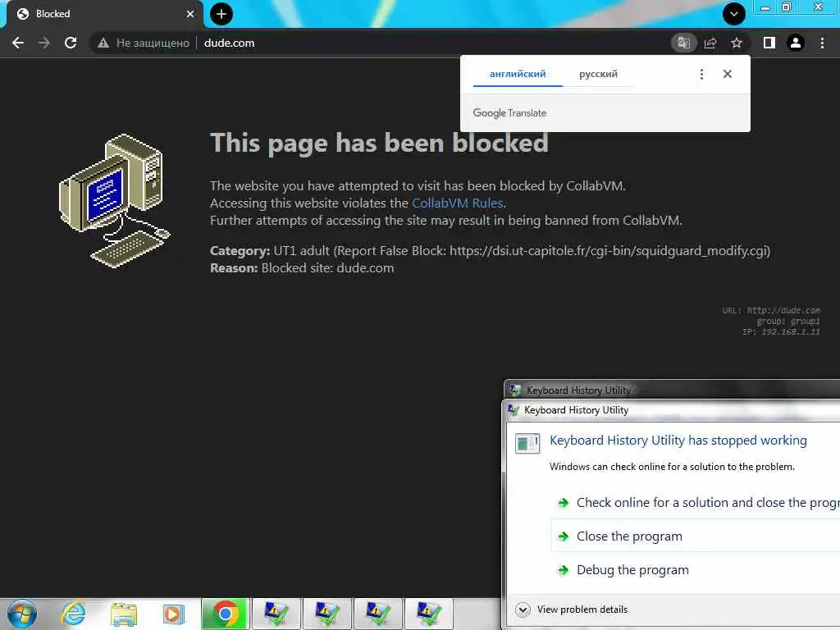Viewport: 840px width, 630px height.
Task: Click the page heading This page has been blocked
Action: click(x=379, y=144)
